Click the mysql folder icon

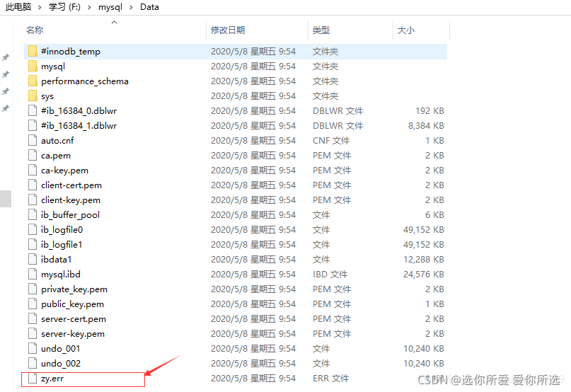tap(33, 67)
